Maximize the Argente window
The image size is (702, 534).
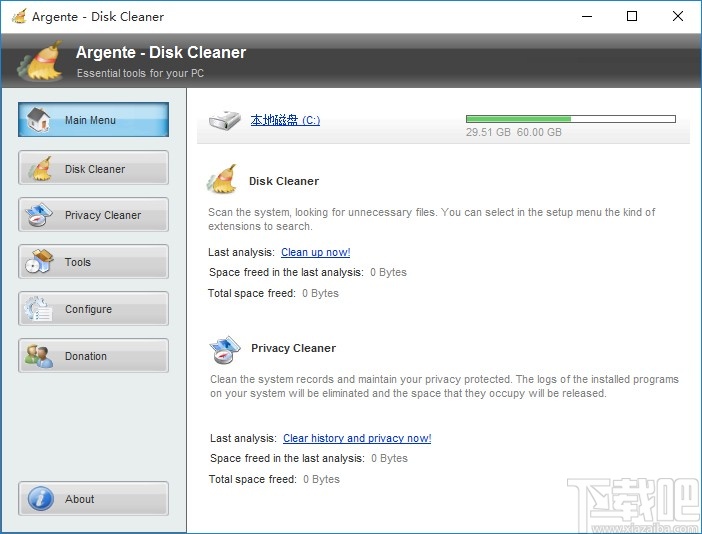pos(632,17)
